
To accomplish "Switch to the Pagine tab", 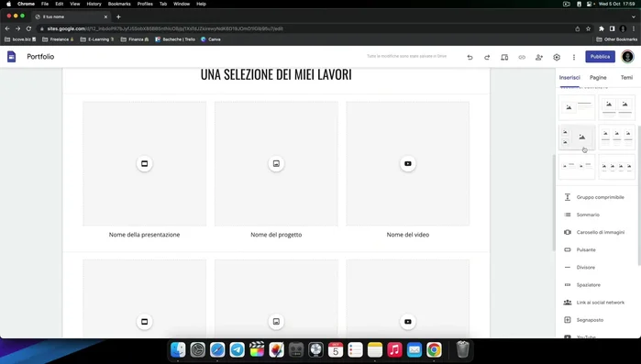I will 598,78.
